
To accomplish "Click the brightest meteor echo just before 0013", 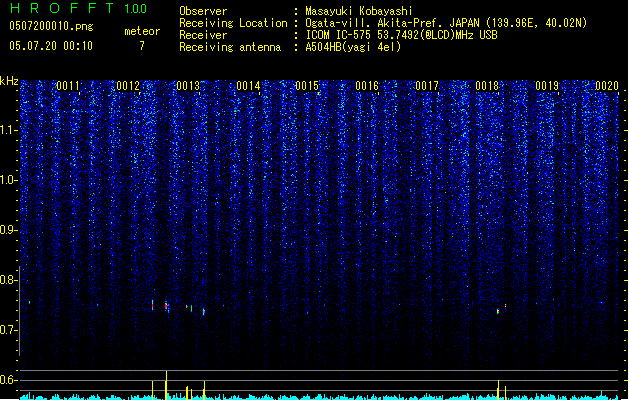I will pyautogui.click(x=166, y=306).
